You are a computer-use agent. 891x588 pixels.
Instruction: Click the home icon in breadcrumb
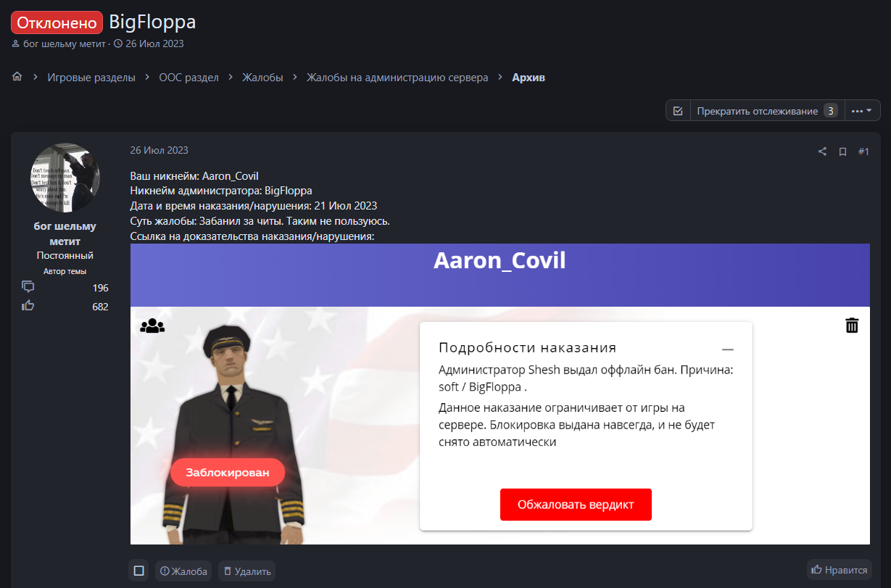coord(17,77)
